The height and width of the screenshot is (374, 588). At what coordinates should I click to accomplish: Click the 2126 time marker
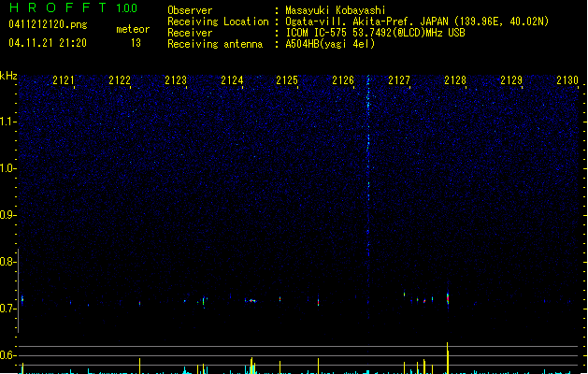[343, 80]
